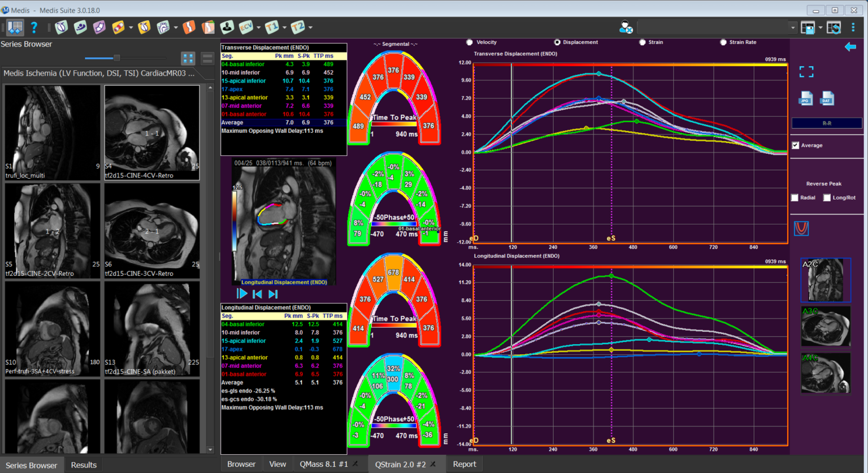Export the graph as JPG
The image size is (868, 473).
[805, 99]
